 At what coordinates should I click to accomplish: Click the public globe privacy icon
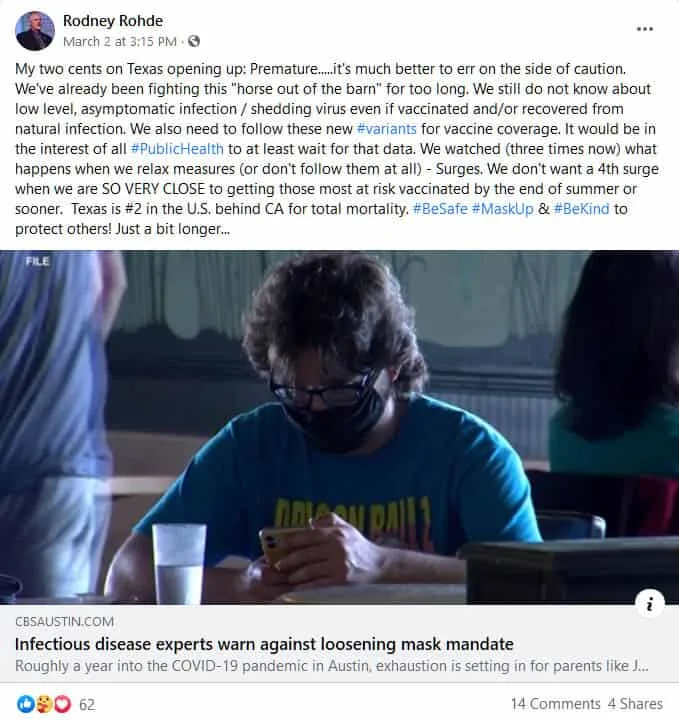[194, 41]
